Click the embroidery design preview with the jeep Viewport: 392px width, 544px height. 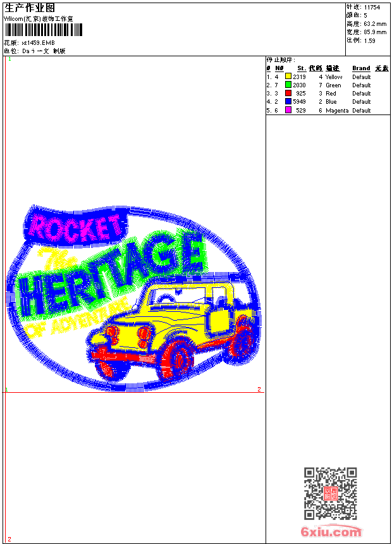coord(133,298)
